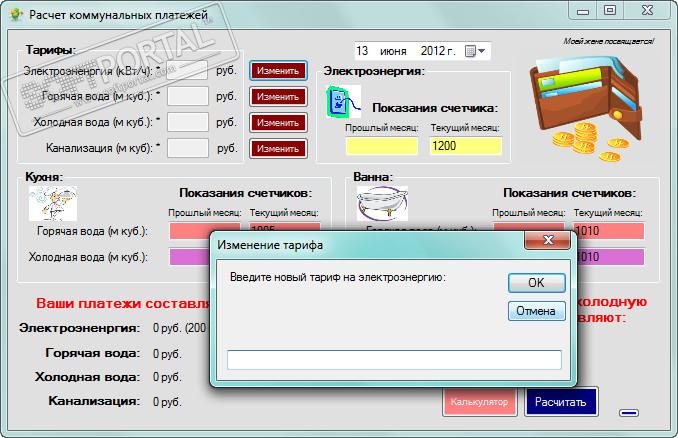
Task: Click OK in the tariff change dialog
Action: pos(536,283)
